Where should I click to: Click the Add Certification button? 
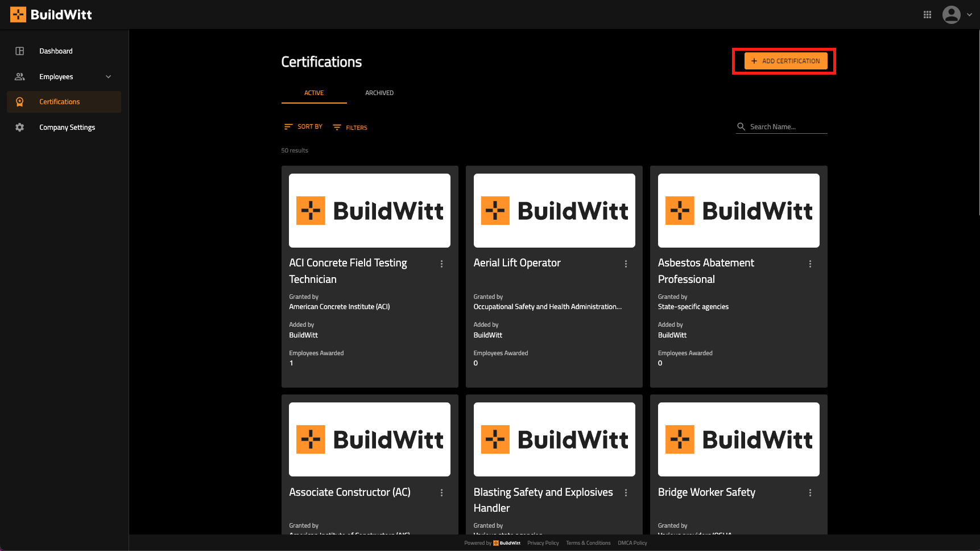click(785, 61)
